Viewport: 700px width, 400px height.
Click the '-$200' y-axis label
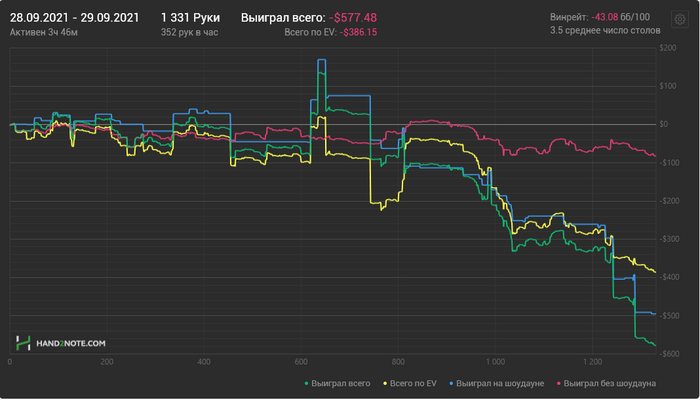point(668,201)
